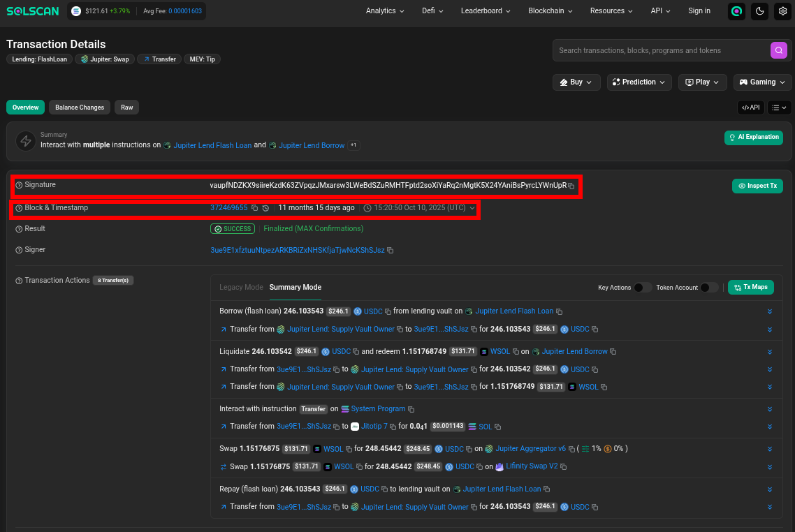Screen dimensions: 795x532
Task: Expand the Borrow flash loan action row
Action: click(770, 311)
